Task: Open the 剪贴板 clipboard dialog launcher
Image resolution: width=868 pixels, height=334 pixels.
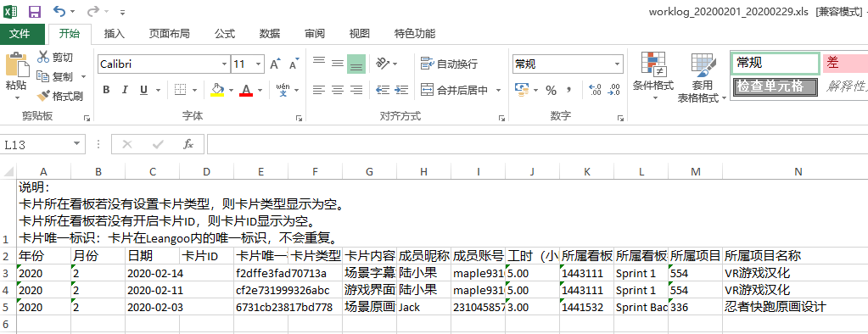Action: [x=87, y=118]
